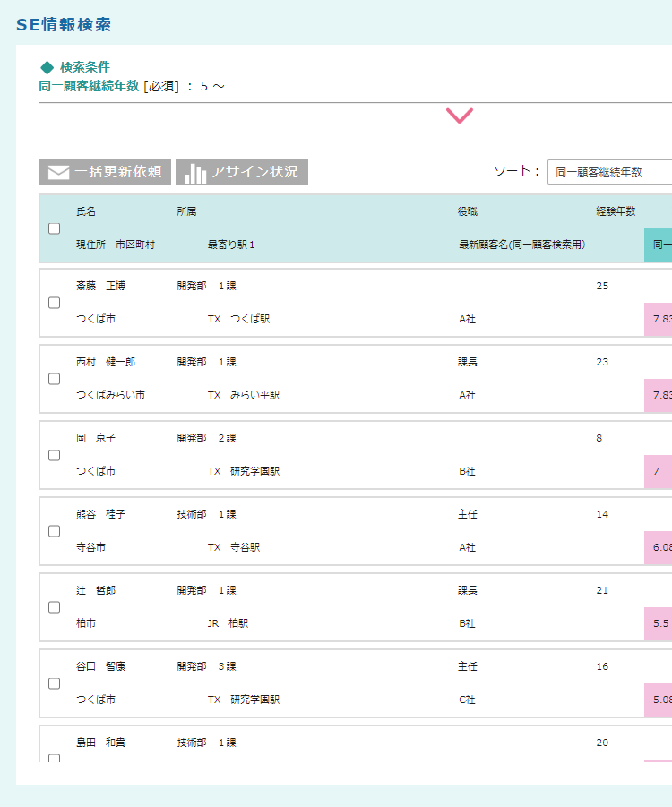Select the checkbox for 西村 健一郎
This screenshot has width=672, height=807.
click(x=55, y=379)
